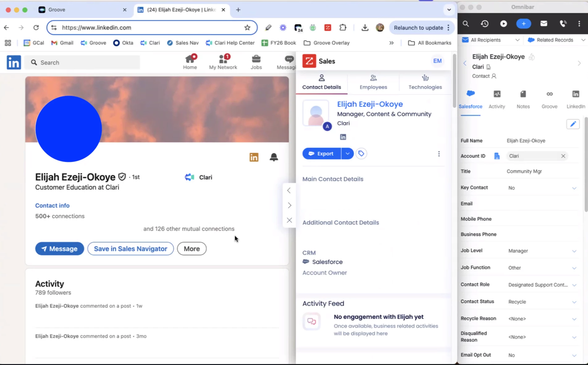Expand the Recycle Reason dropdown
Viewport: 588px width, 365px height.
[574, 319]
